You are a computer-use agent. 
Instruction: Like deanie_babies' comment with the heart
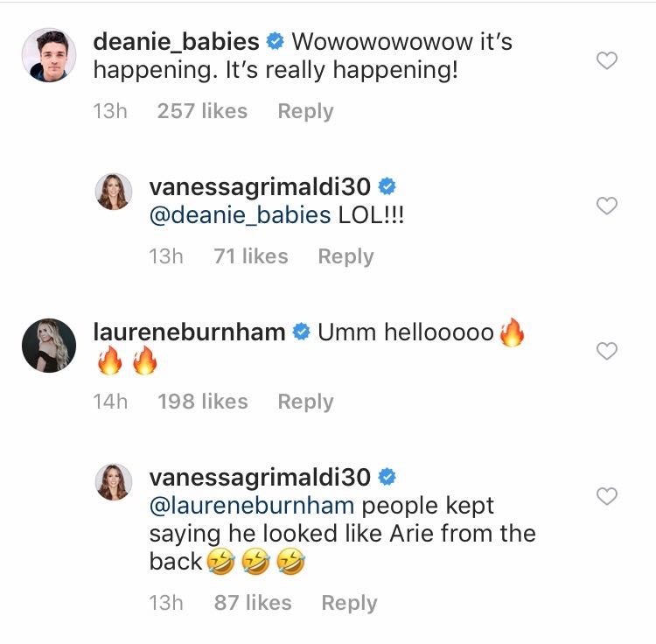point(606,60)
